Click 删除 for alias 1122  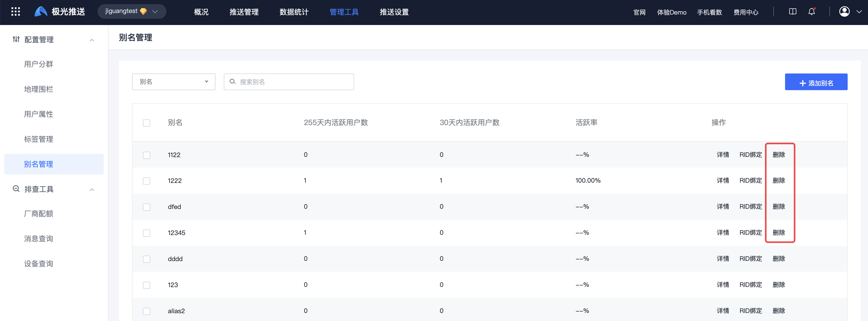[x=779, y=155]
